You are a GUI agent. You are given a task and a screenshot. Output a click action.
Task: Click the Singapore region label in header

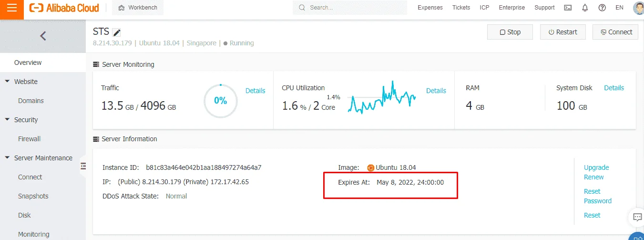click(x=201, y=43)
